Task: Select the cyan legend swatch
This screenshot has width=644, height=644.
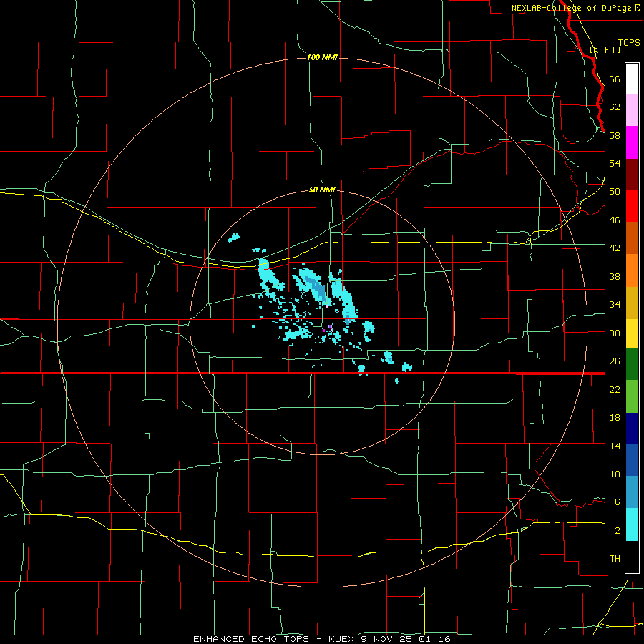Action: click(x=632, y=525)
